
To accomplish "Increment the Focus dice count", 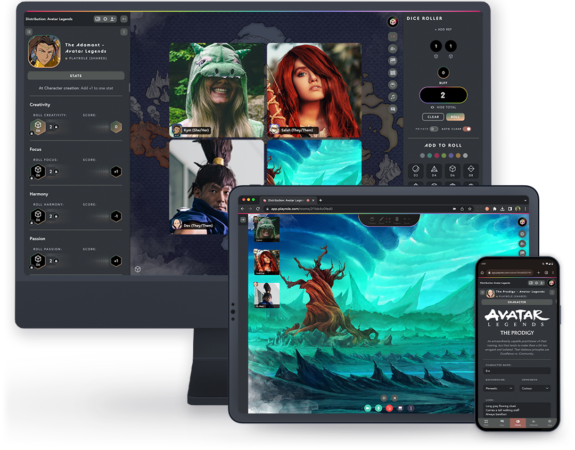I will tap(56, 172).
